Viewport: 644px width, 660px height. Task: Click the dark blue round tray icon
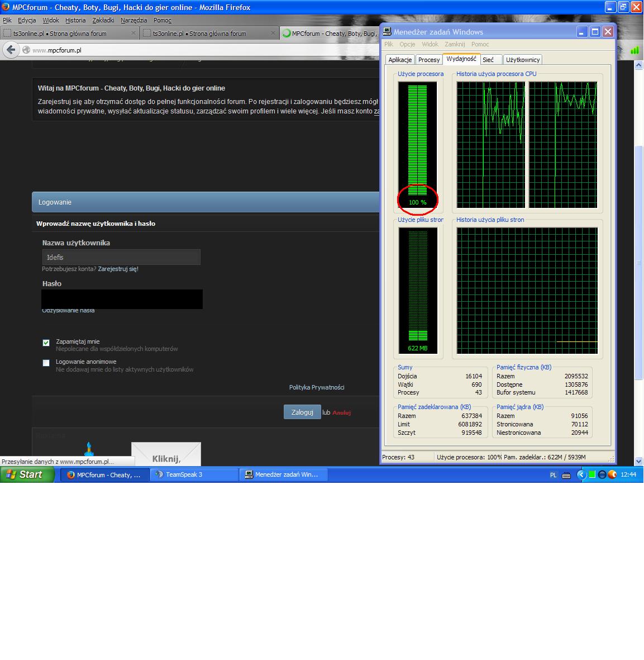602,474
